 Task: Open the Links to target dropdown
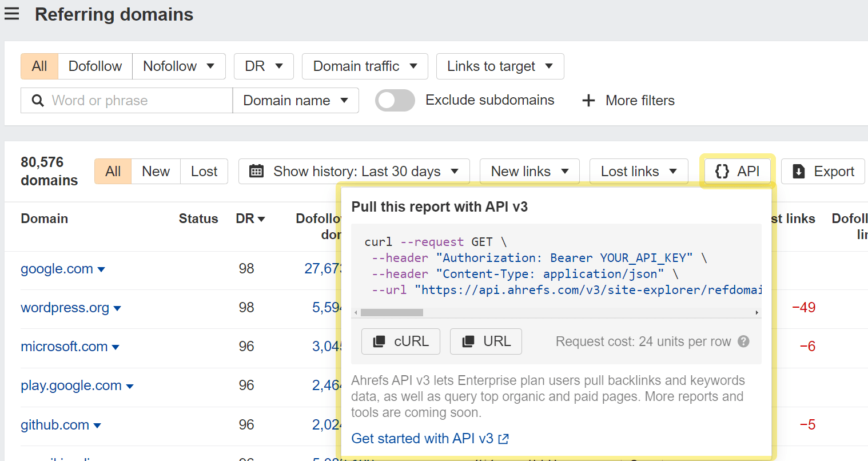coord(500,66)
